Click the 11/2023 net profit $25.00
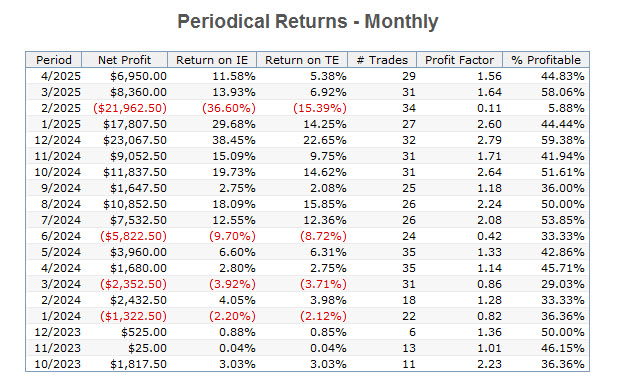619x390 pixels. tap(147, 348)
